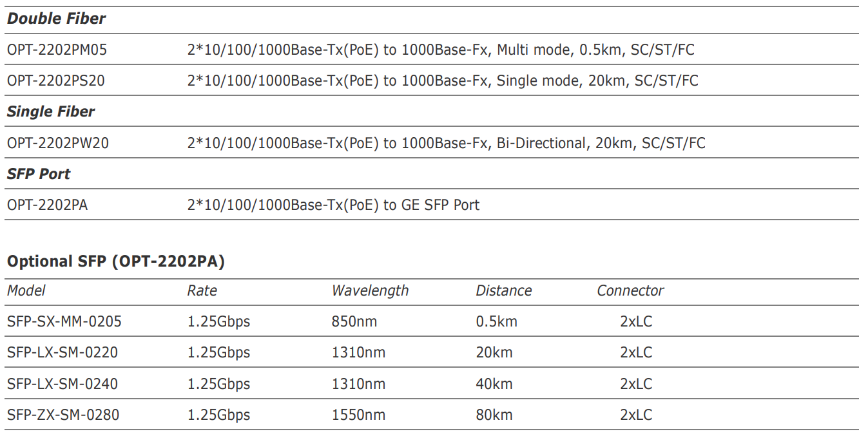The image size is (868, 436).
Task: Click the SFP Port section heading
Action: 39,174
